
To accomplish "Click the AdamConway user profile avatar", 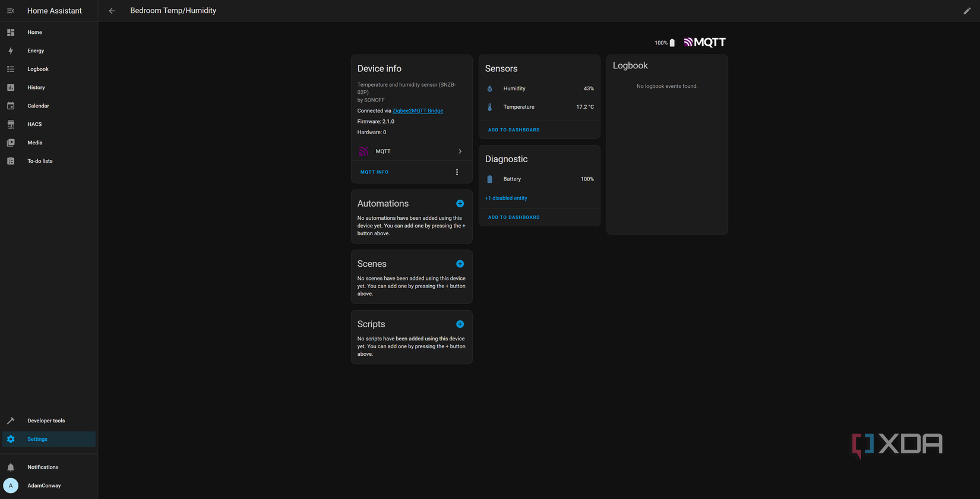I will tap(11, 486).
